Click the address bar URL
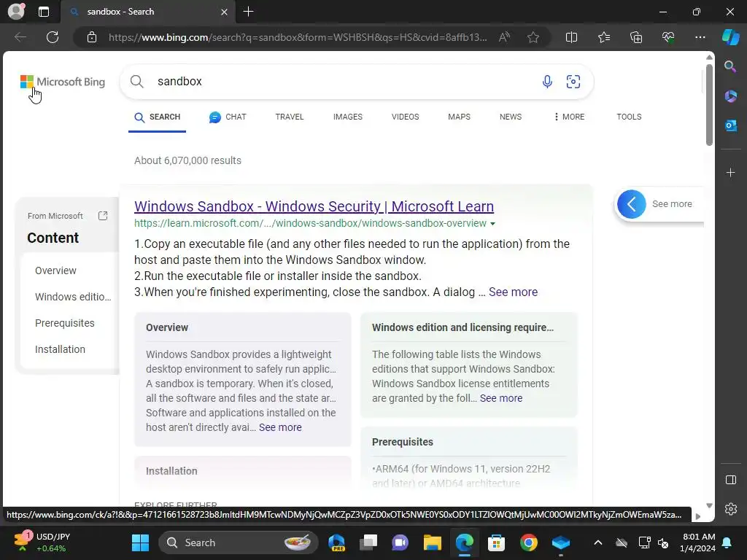747x560 pixels. coord(298,37)
